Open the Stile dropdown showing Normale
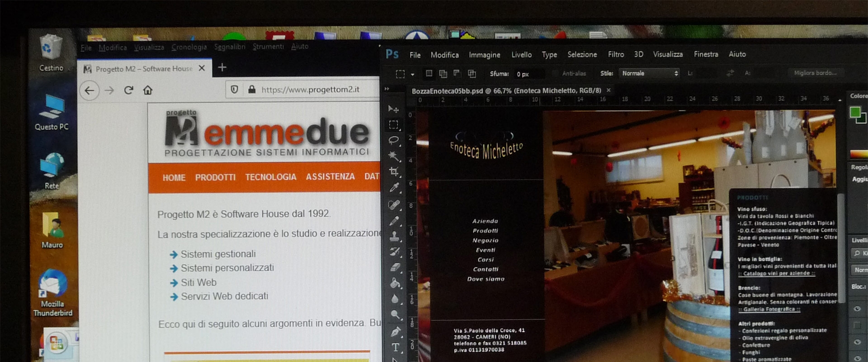 click(x=650, y=73)
